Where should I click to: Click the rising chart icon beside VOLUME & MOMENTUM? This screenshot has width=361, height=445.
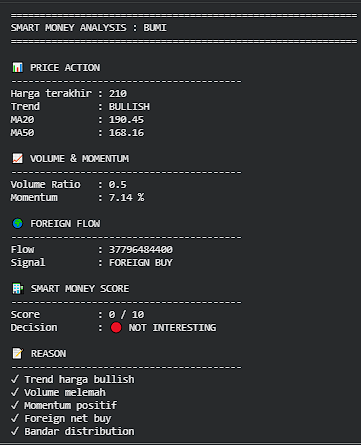[17, 158]
